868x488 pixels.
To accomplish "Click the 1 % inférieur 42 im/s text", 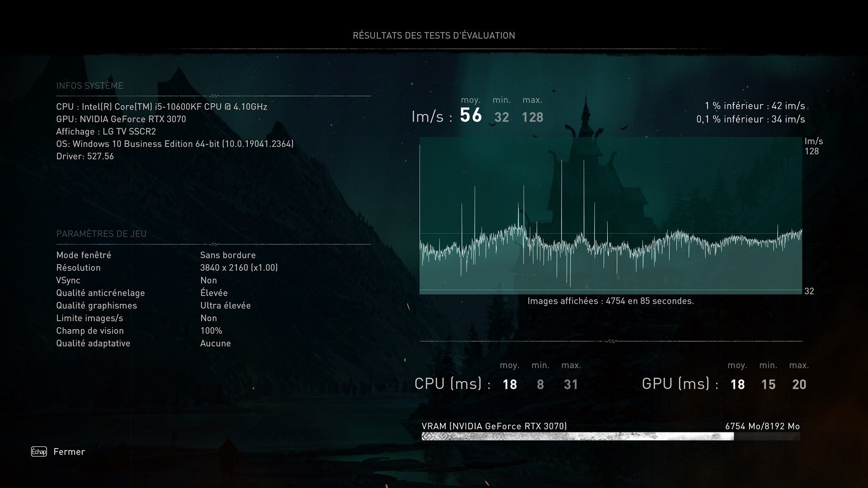I will [x=755, y=106].
